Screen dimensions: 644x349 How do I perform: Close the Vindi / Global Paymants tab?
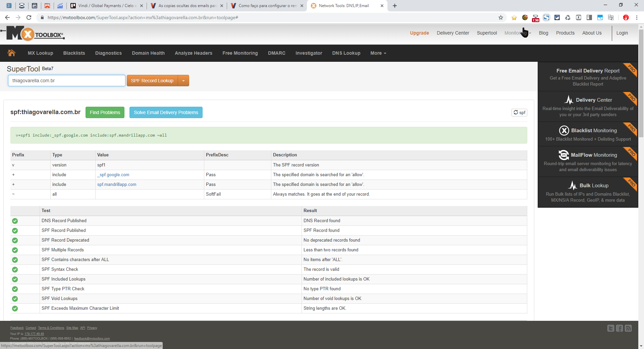click(x=142, y=6)
